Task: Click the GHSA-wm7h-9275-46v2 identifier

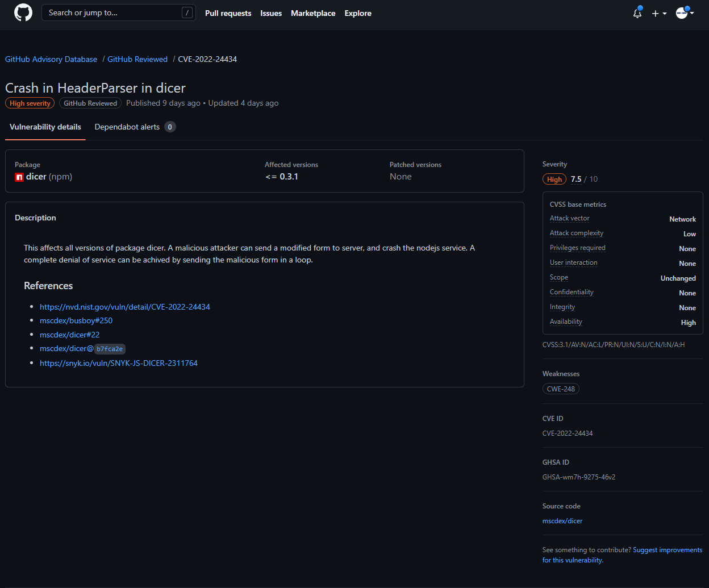Action: pos(579,477)
